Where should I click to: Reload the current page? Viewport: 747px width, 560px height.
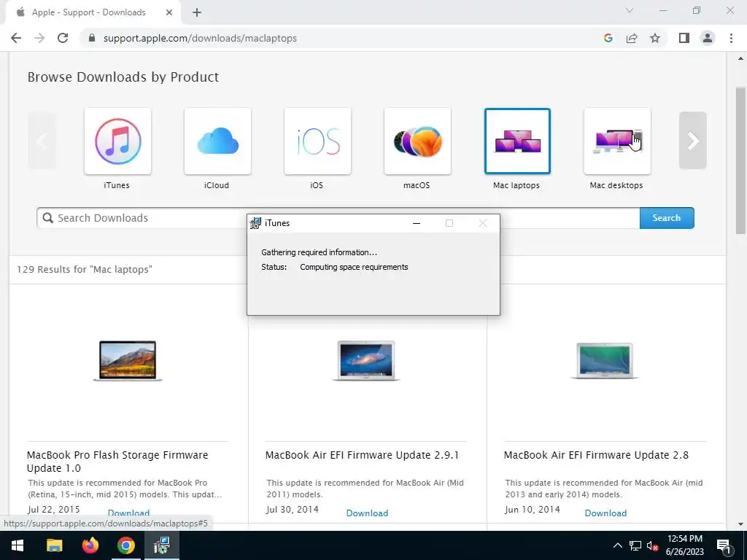click(x=63, y=38)
